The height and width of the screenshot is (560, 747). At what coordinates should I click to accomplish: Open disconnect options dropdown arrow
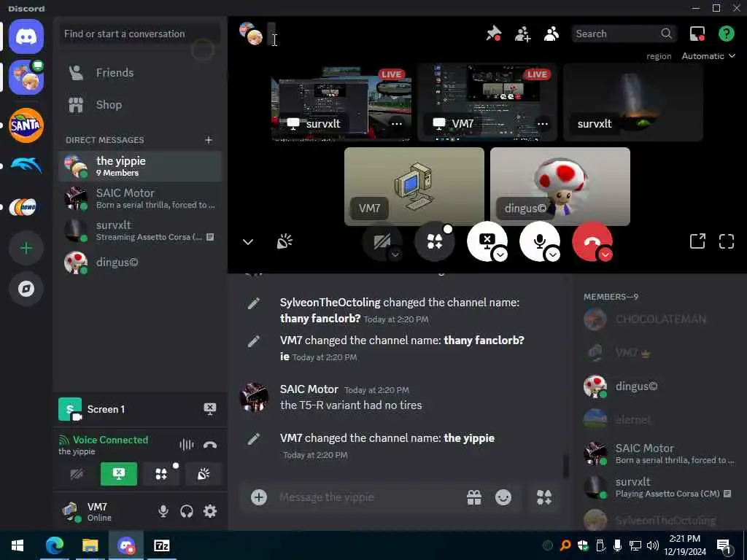[605, 254]
